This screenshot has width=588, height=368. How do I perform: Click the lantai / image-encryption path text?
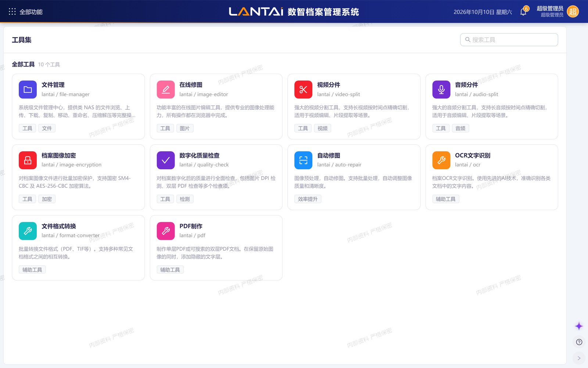click(72, 165)
